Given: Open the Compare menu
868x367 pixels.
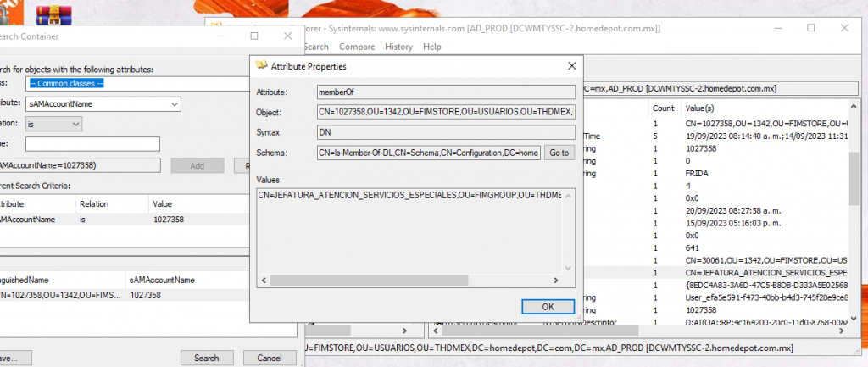Looking at the screenshot, I should (357, 47).
